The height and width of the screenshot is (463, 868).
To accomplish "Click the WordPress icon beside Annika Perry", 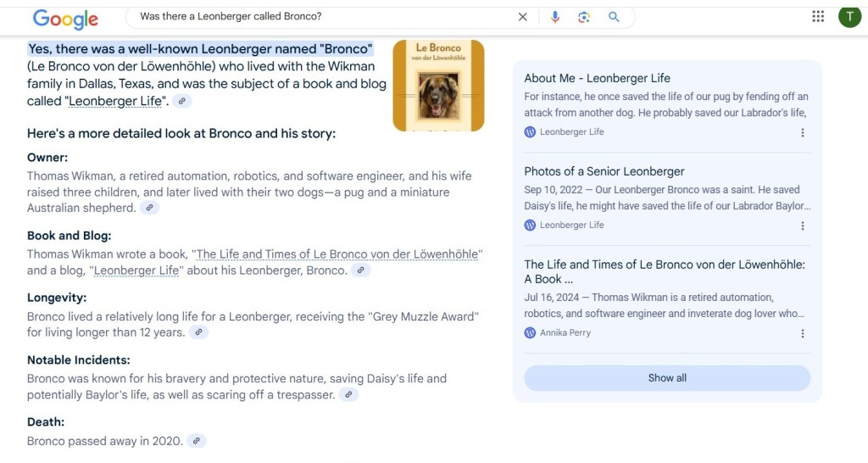I will [x=530, y=332].
